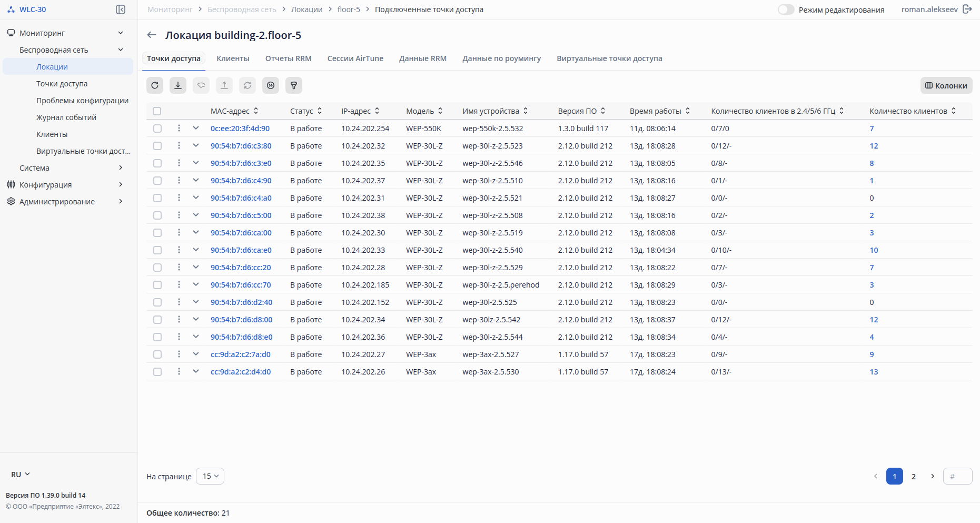
Task: Collapse the left sidebar panel
Action: click(x=121, y=9)
